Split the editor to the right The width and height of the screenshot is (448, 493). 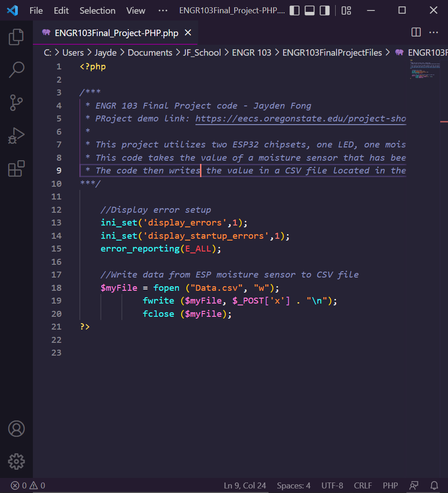416,32
